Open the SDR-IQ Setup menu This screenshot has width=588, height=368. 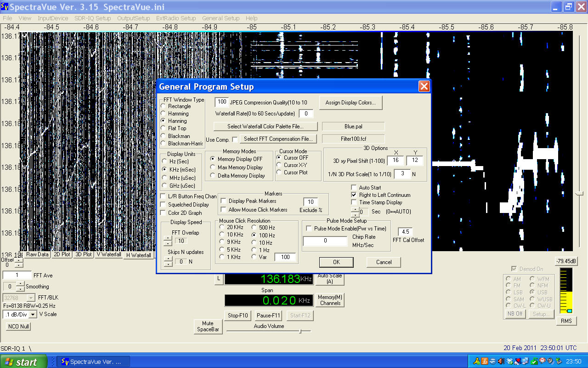coord(92,18)
